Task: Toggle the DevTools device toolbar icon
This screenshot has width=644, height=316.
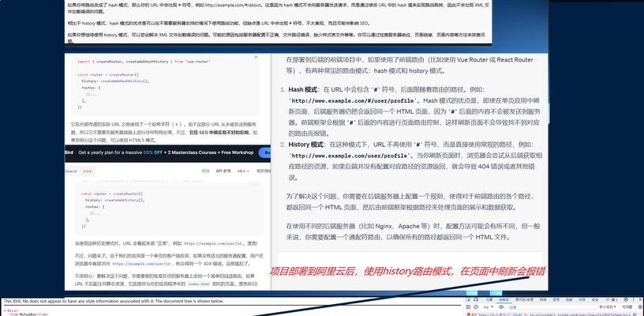Action: point(476,300)
